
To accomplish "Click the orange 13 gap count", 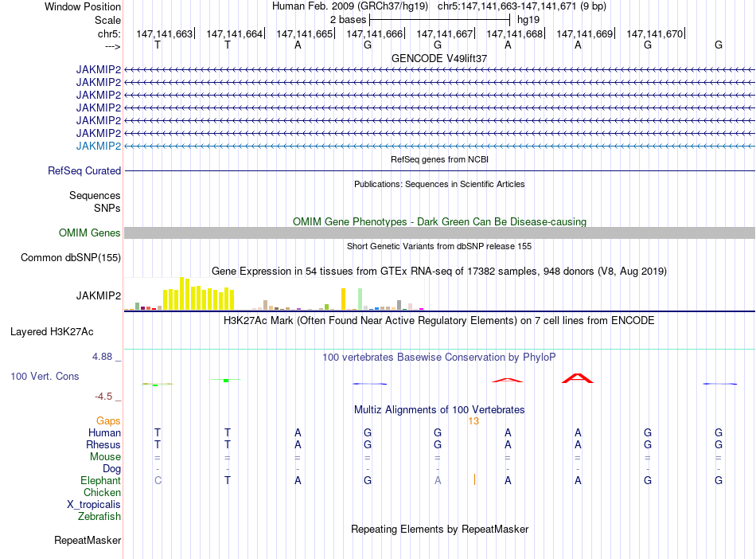I will 473,421.
